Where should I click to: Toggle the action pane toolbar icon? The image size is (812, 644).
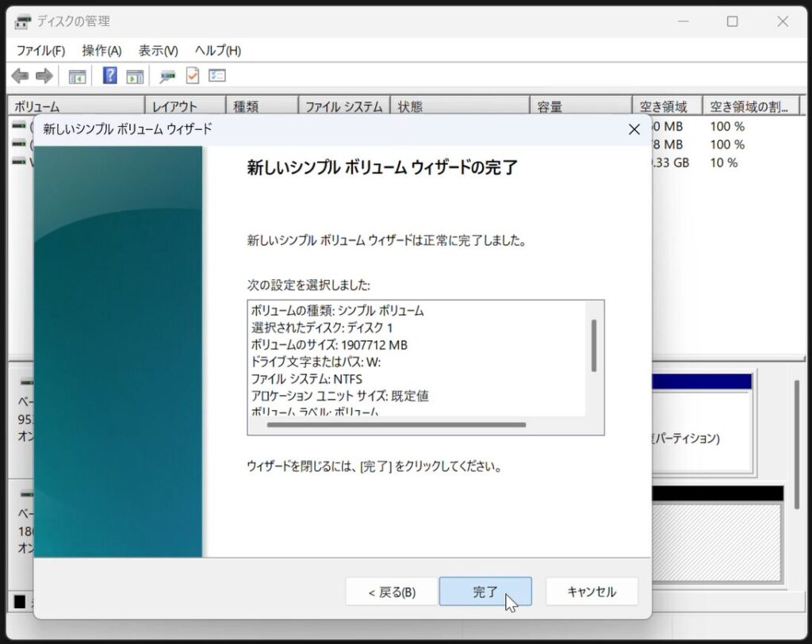tap(135, 76)
